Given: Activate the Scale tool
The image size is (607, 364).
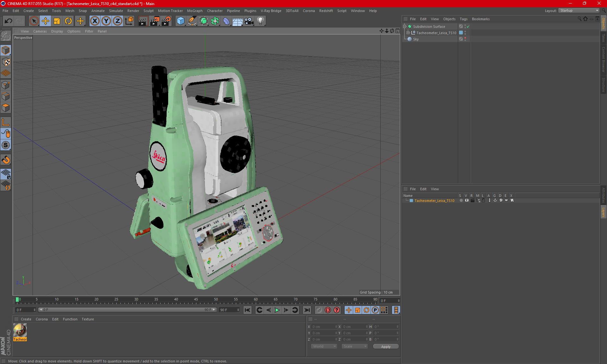Looking at the screenshot, I should [x=57, y=21].
